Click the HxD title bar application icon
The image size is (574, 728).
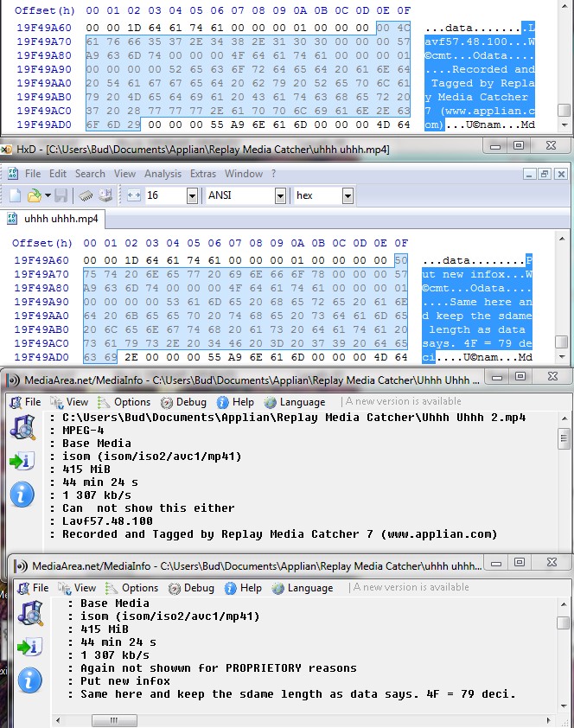pos(7,150)
